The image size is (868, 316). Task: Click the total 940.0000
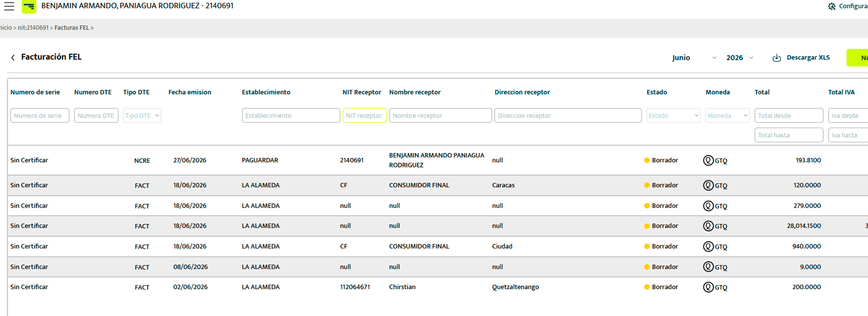point(807,246)
